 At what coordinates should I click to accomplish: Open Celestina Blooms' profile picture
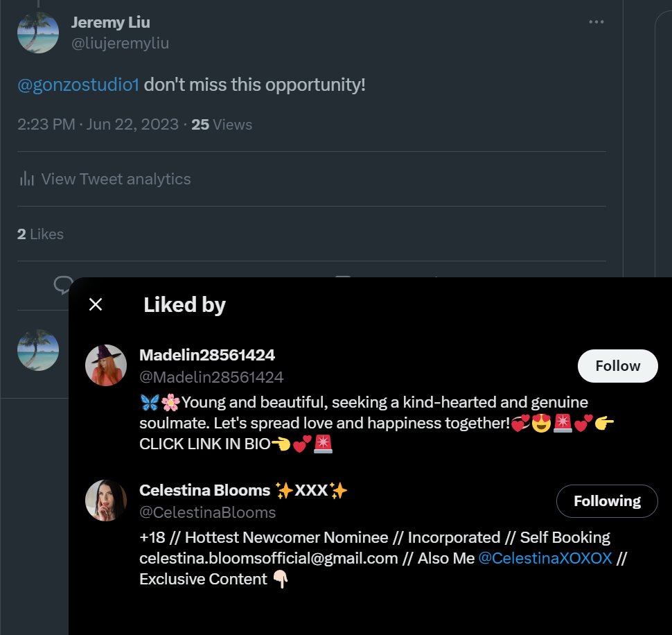106,500
